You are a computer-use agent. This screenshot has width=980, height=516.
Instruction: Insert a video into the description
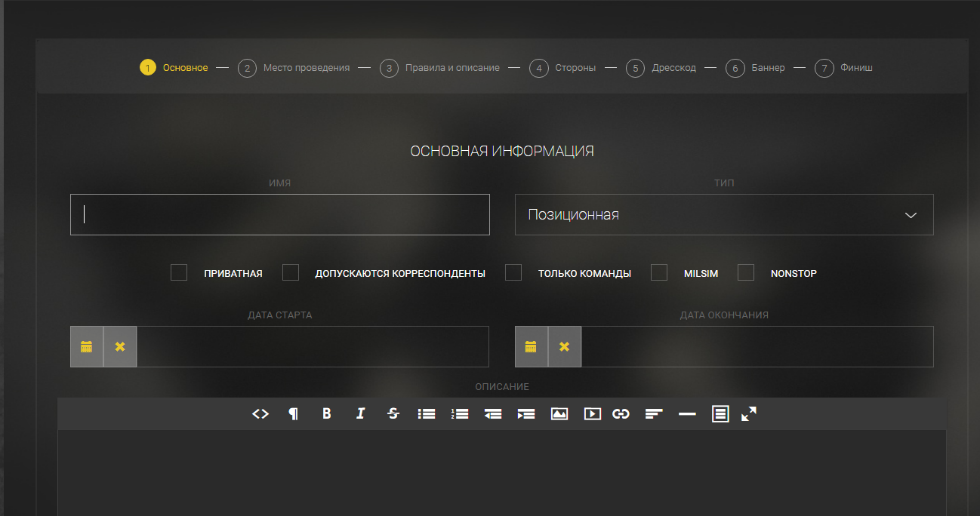[x=593, y=413]
